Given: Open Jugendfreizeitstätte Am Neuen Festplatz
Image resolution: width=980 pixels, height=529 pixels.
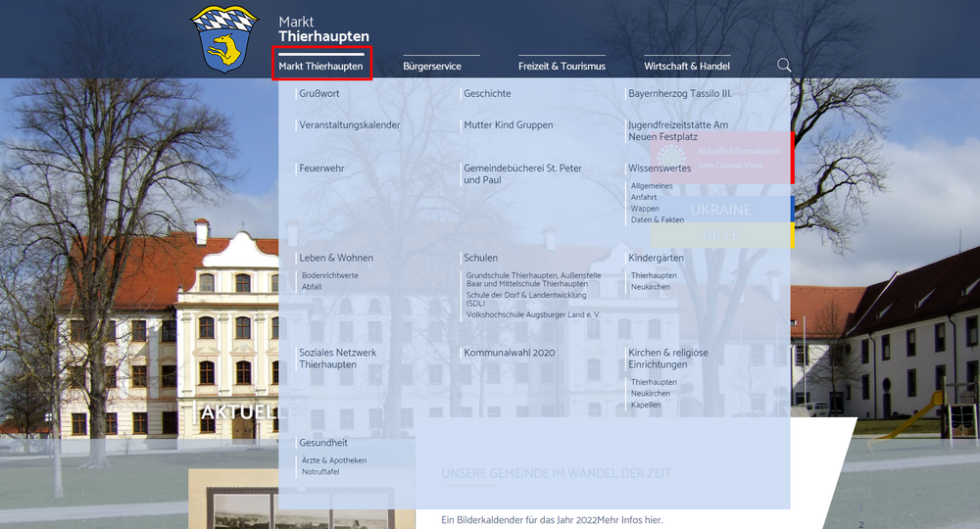Looking at the screenshot, I should click(x=678, y=130).
